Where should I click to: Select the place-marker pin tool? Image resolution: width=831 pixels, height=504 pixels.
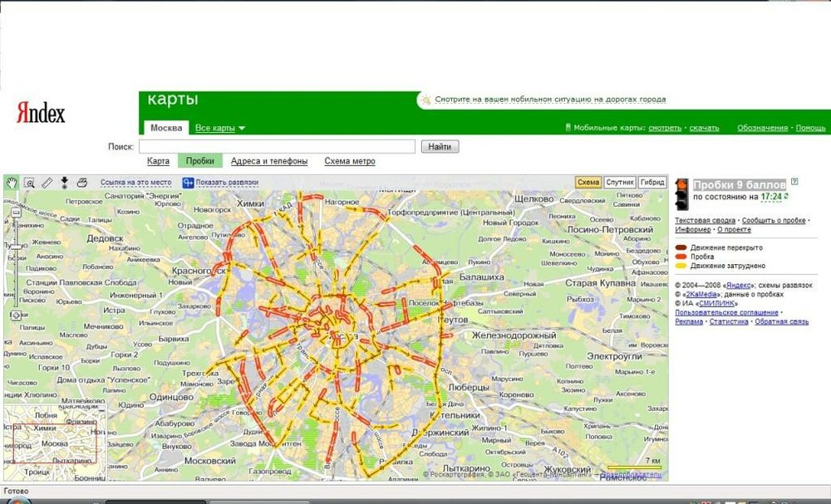[64, 183]
